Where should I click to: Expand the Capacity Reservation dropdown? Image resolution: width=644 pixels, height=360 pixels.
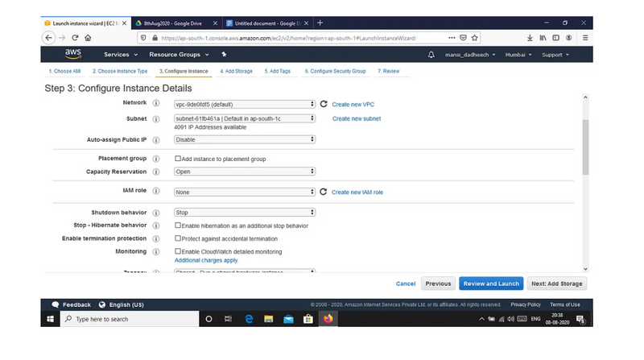coord(245,172)
